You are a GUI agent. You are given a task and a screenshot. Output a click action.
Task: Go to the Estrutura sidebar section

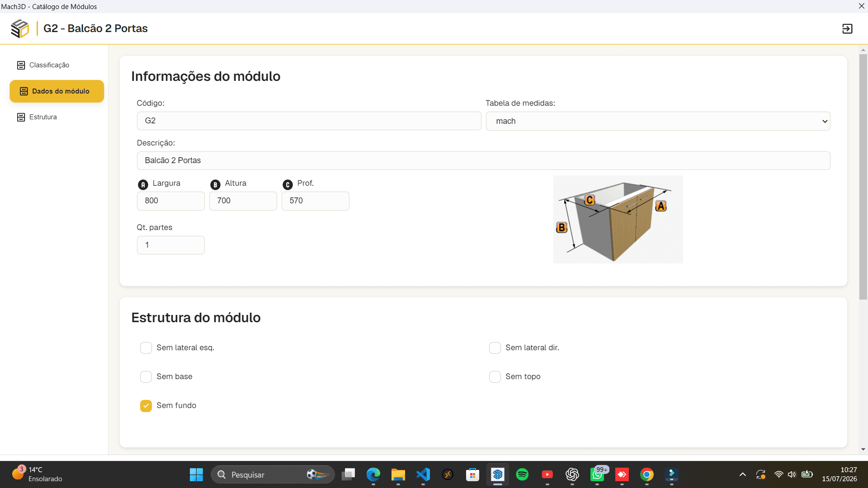click(x=37, y=117)
